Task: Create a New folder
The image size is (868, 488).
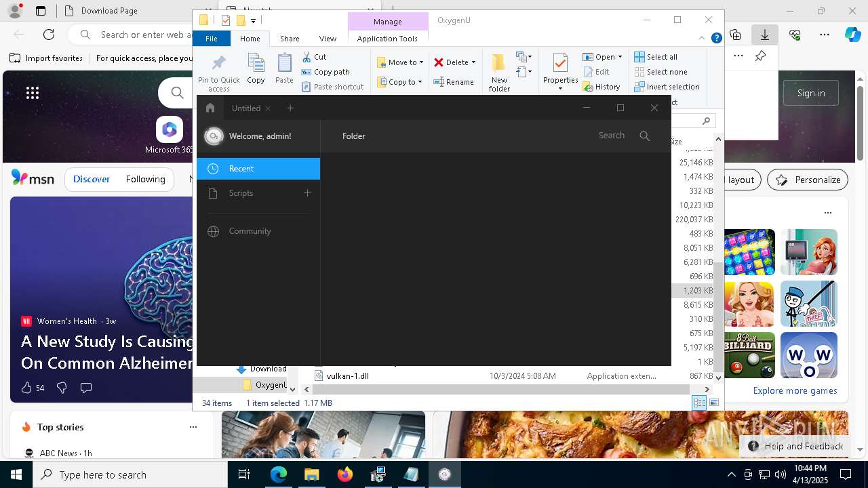Action: click(499, 73)
